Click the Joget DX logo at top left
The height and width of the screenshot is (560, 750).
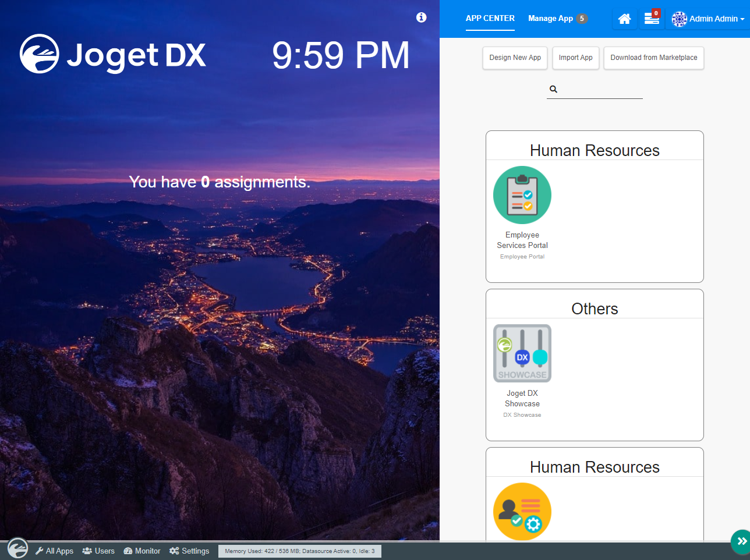pyautogui.click(x=113, y=55)
